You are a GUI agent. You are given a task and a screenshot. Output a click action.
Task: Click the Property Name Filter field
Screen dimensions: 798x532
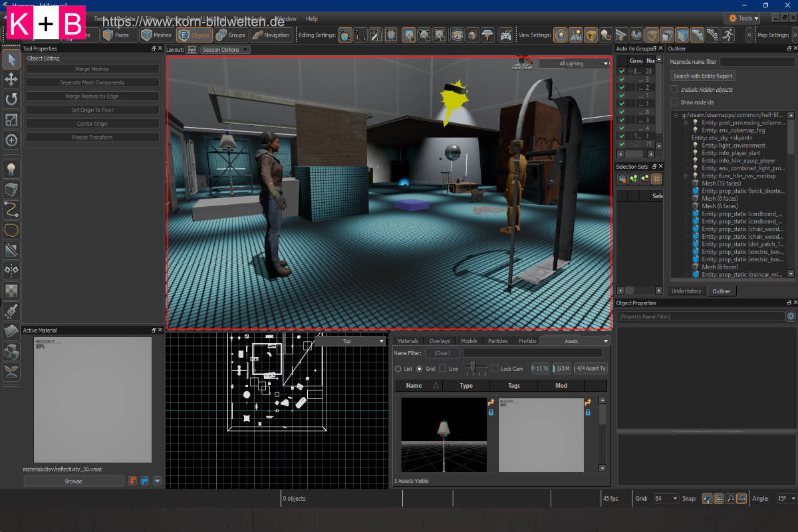pos(701,317)
